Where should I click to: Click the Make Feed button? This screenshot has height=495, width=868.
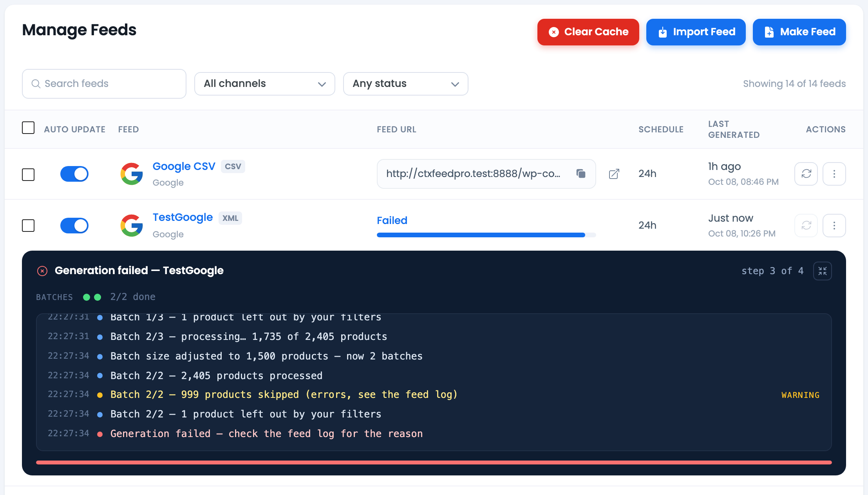pos(799,32)
